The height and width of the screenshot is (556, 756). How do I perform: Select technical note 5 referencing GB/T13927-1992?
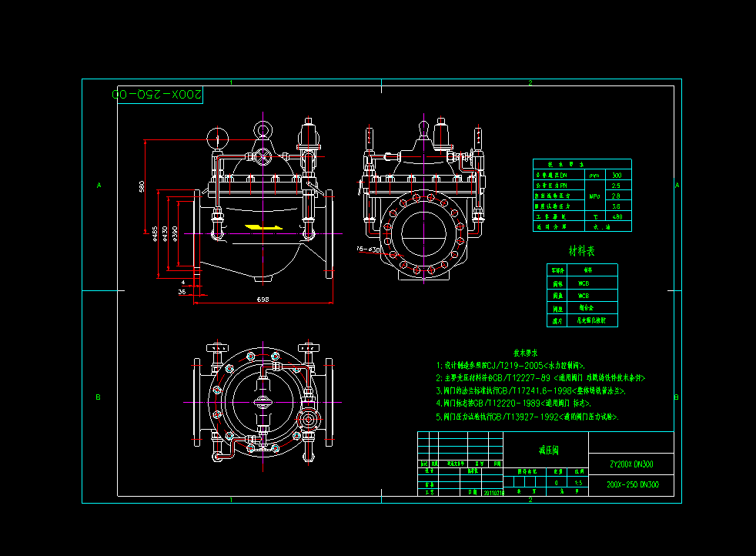(x=527, y=417)
